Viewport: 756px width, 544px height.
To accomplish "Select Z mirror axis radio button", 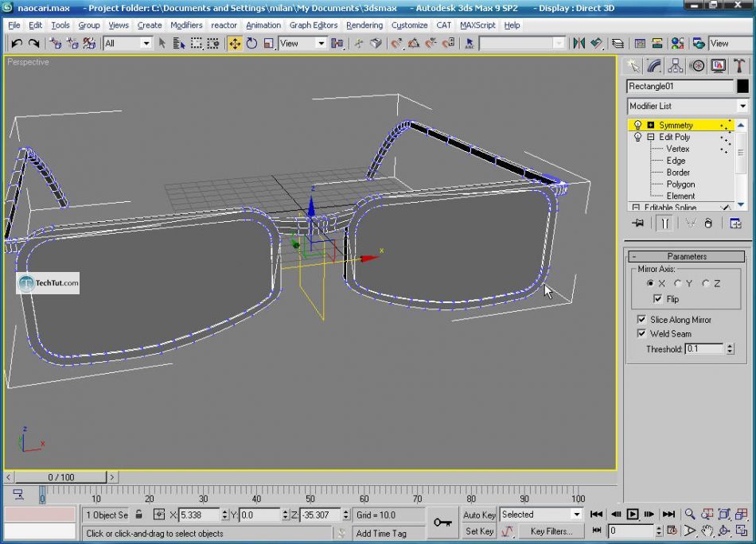I will pos(705,283).
